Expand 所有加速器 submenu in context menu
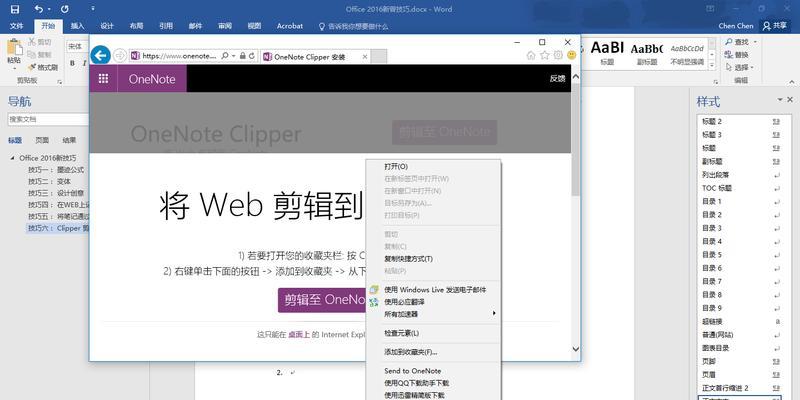The width and height of the screenshot is (800, 400). pyautogui.click(x=494, y=313)
